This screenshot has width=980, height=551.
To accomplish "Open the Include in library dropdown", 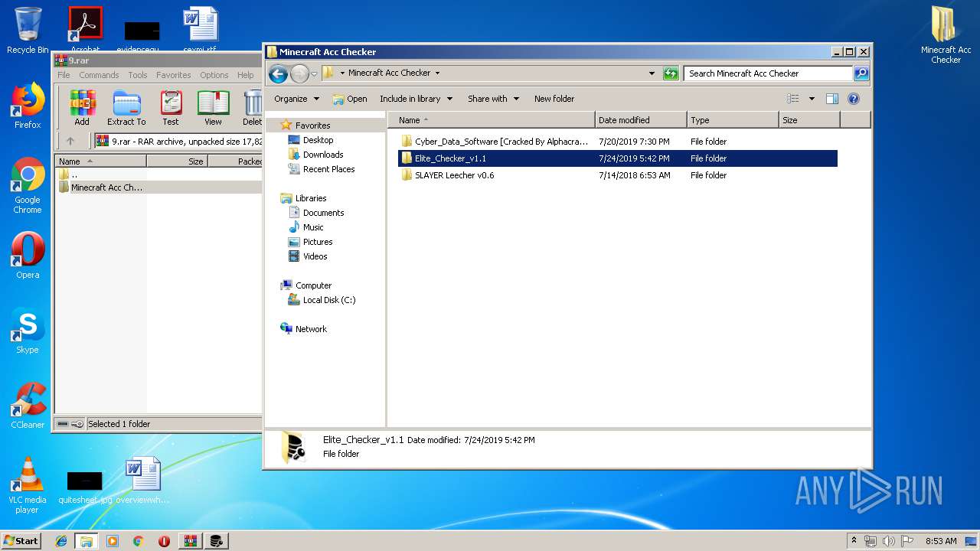I will [416, 99].
